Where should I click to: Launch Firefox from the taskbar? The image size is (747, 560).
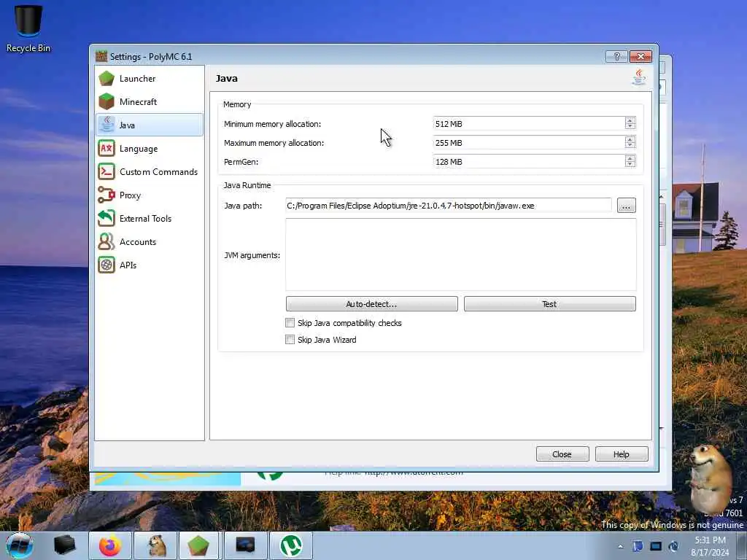tap(110, 545)
